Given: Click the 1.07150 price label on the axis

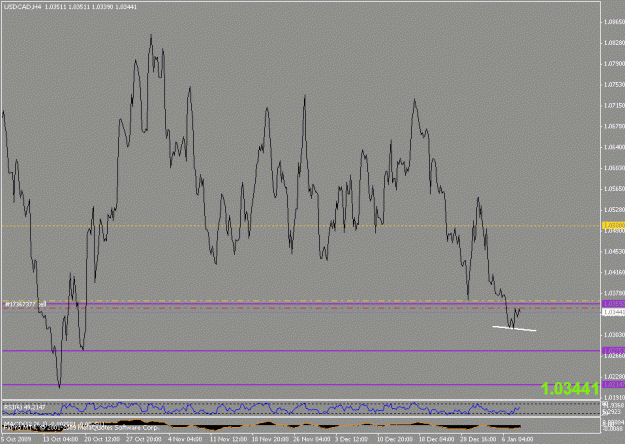Looking at the screenshot, I should click(x=614, y=106).
